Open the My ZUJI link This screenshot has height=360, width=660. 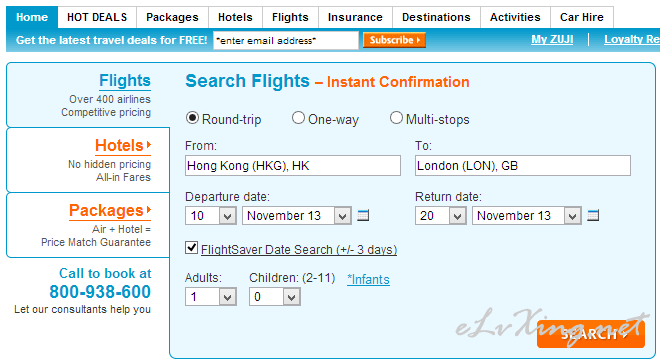552,40
